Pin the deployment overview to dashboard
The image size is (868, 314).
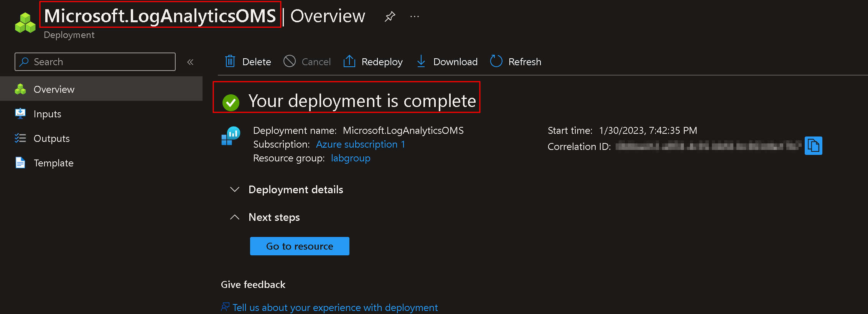tap(390, 16)
